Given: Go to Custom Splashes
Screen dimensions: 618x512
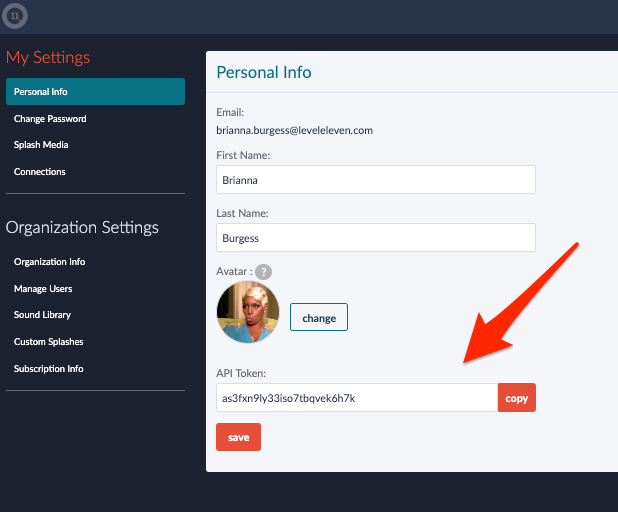Looking at the screenshot, I should pyautogui.click(x=48, y=342).
